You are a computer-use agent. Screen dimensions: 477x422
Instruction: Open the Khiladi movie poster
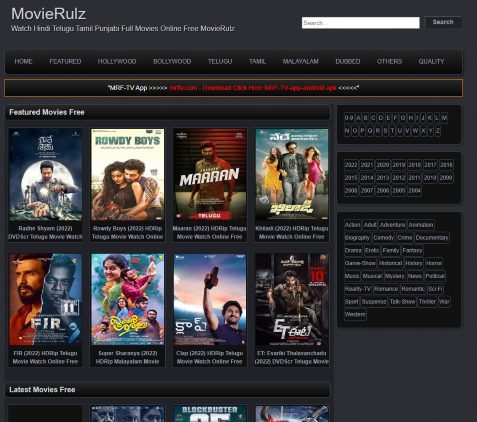(x=292, y=175)
